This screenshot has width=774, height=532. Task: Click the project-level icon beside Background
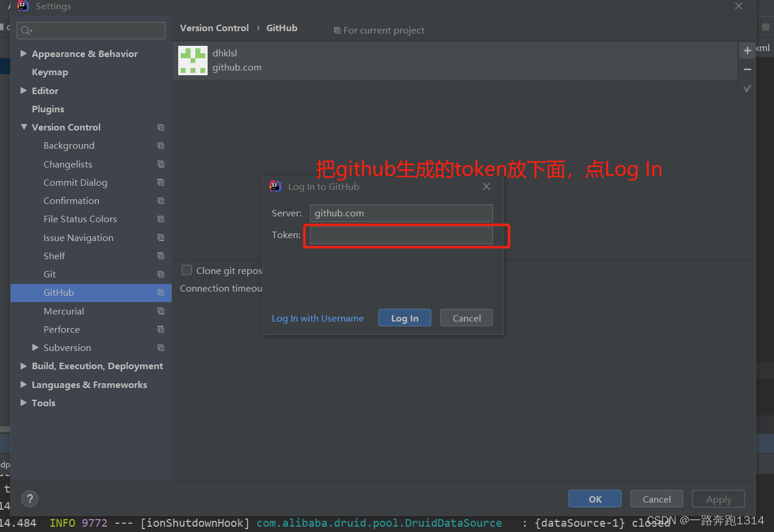tap(161, 146)
